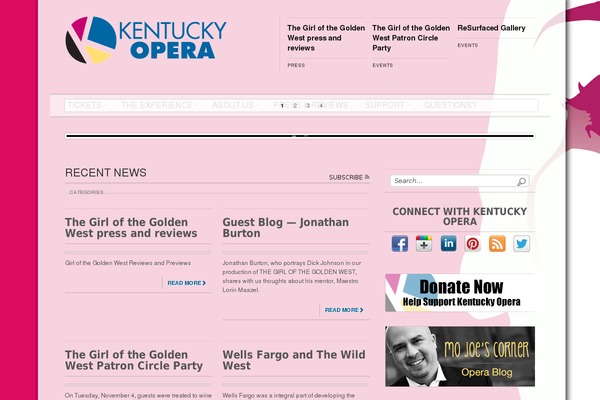Go to slide 1 in slider pagination
The width and height of the screenshot is (600, 400).
tap(282, 106)
